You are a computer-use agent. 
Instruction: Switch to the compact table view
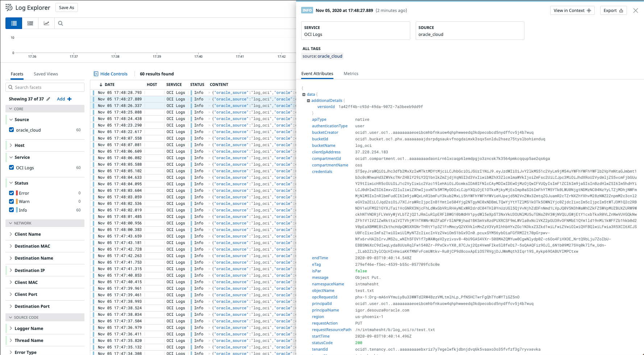30,23
